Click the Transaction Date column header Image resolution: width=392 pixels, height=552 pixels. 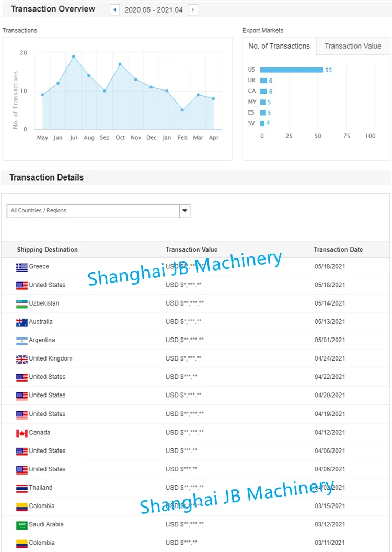338,250
